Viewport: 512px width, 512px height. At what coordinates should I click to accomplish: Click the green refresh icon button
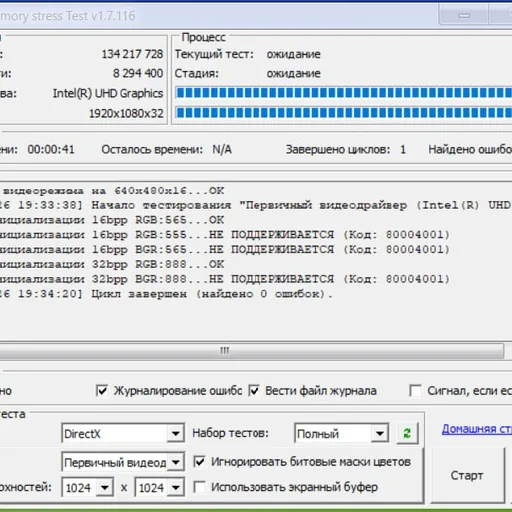click(x=407, y=433)
